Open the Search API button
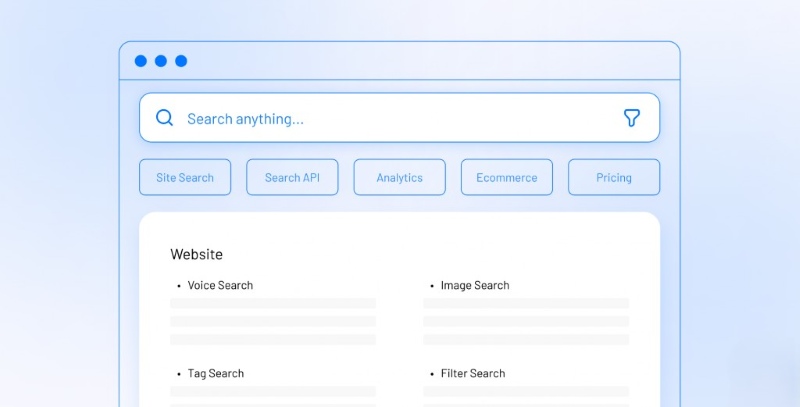800x407 pixels. (x=292, y=177)
